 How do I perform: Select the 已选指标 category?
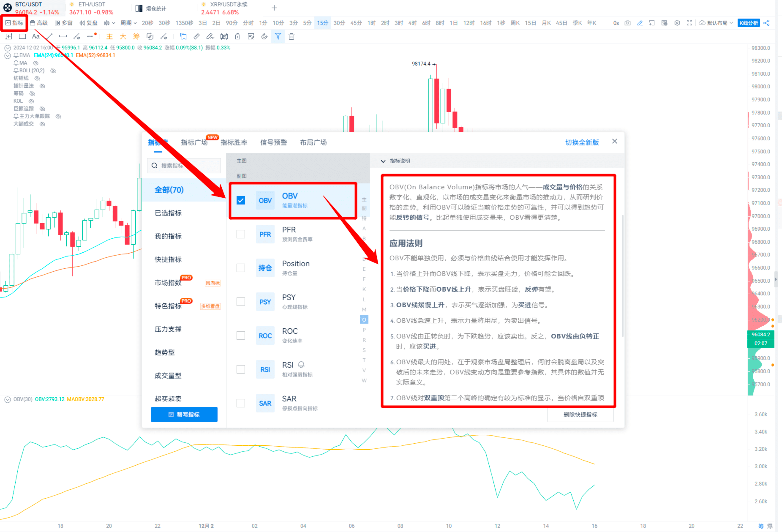tap(168, 213)
